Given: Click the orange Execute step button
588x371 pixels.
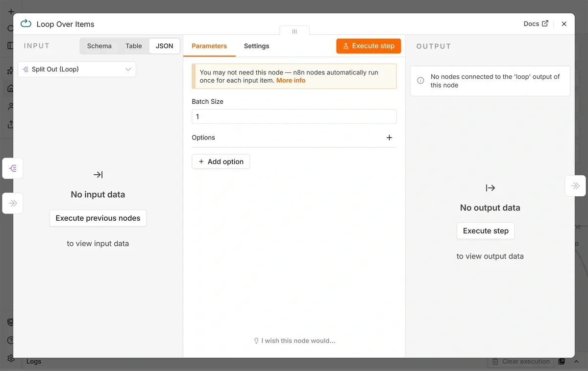Looking at the screenshot, I should [x=368, y=46].
